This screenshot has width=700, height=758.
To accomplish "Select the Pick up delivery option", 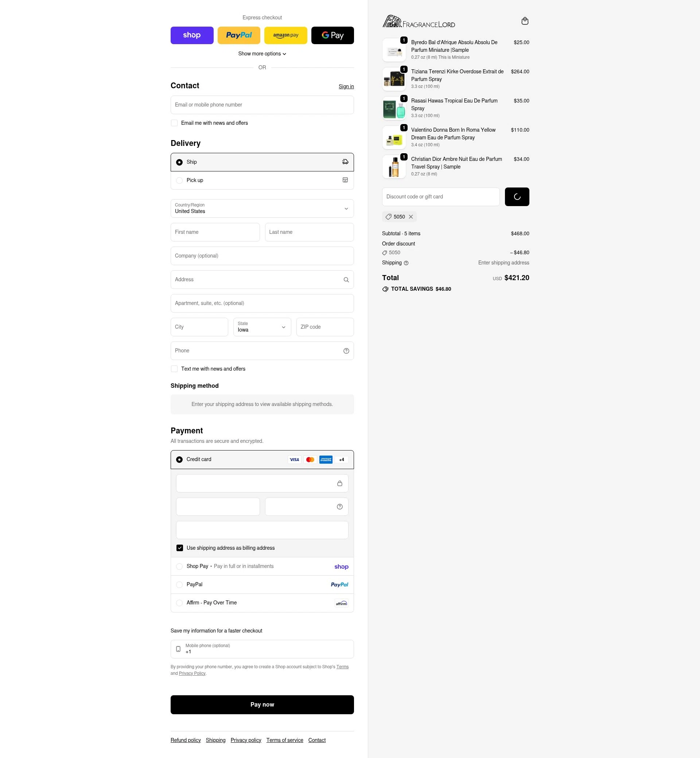I will [262, 181].
